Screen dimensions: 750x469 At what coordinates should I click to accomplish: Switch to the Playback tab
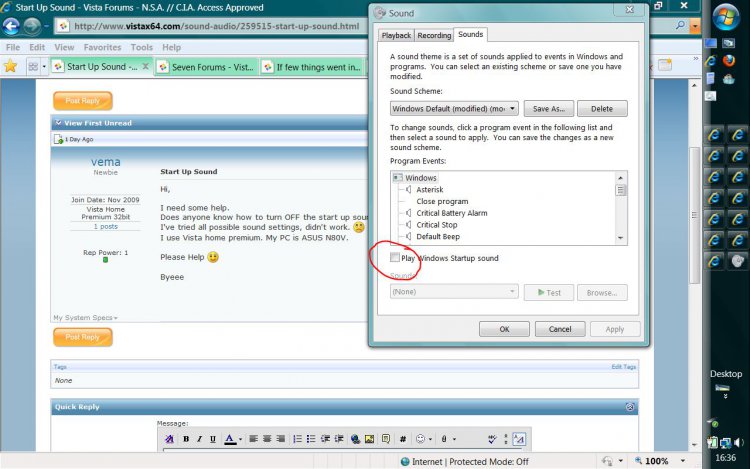tap(396, 35)
